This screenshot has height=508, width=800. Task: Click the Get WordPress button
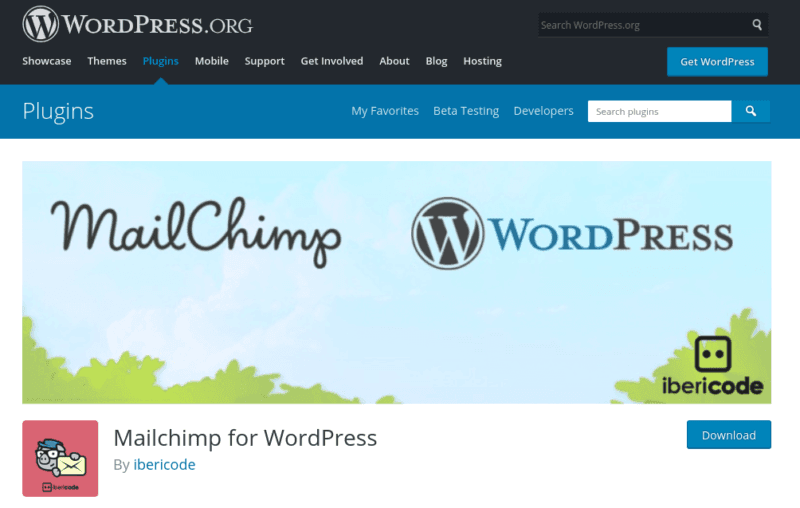point(717,62)
